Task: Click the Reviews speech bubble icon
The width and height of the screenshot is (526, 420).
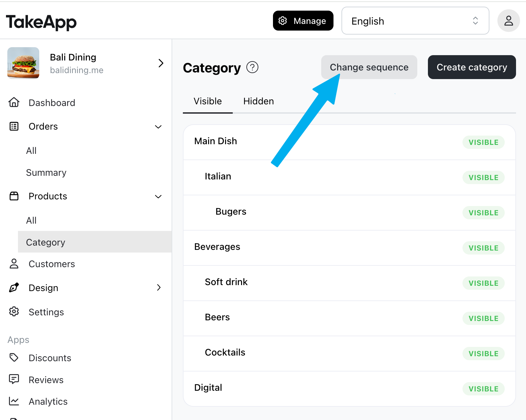Action: [x=14, y=379]
